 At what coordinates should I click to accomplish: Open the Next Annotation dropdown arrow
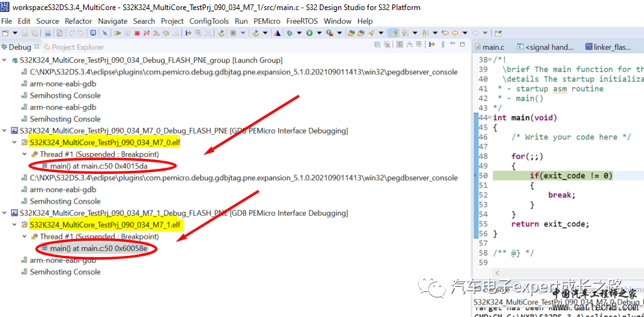click(x=415, y=33)
